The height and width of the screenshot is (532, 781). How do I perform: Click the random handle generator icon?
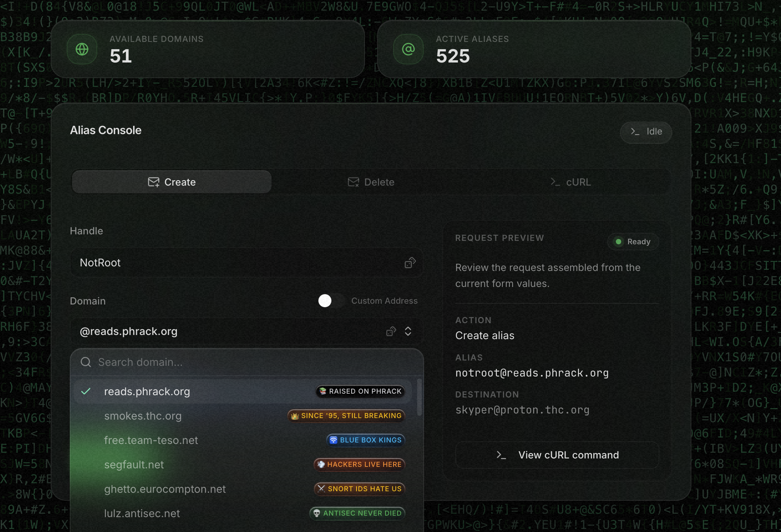point(410,263)
